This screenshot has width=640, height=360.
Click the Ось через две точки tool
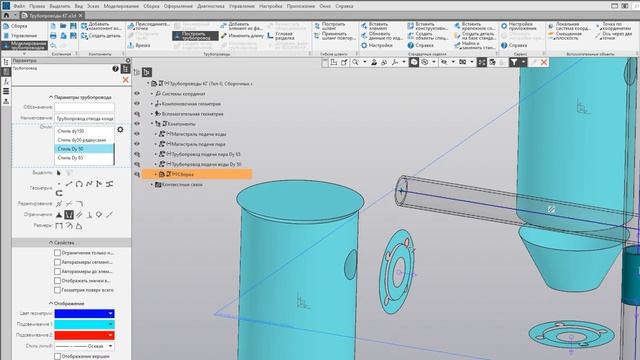tap(614, 36)
